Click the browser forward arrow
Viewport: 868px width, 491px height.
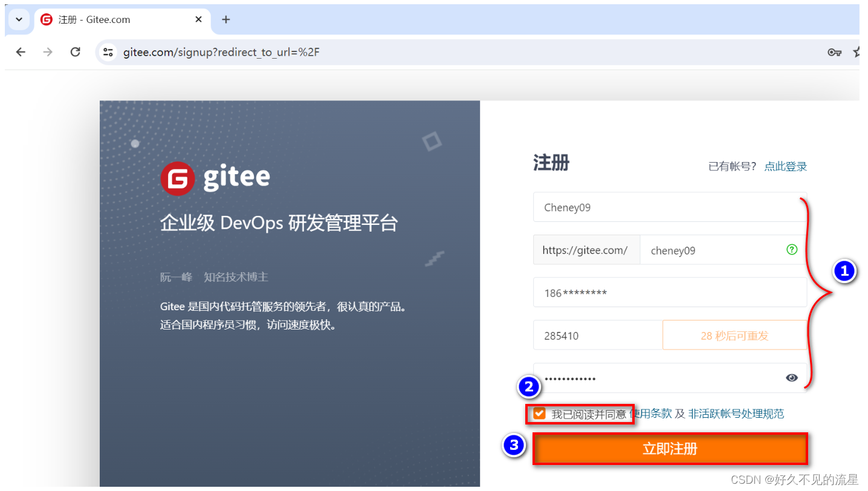tap(48, 52)
